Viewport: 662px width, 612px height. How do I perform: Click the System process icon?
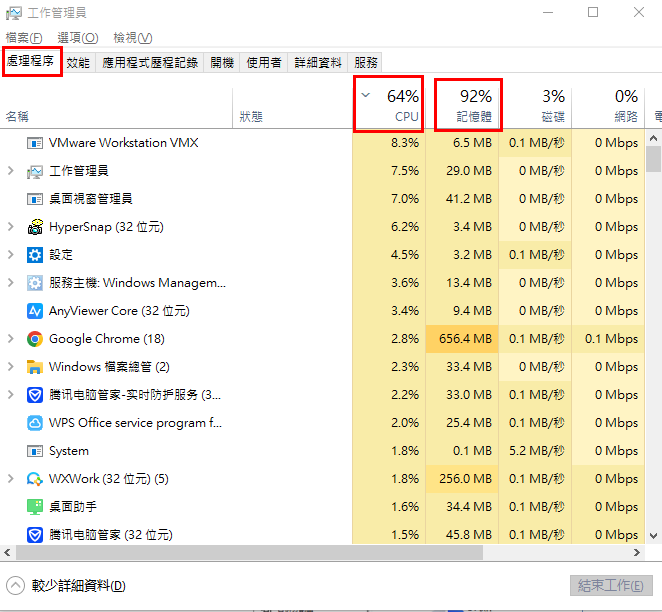click(x=35, y=451)
